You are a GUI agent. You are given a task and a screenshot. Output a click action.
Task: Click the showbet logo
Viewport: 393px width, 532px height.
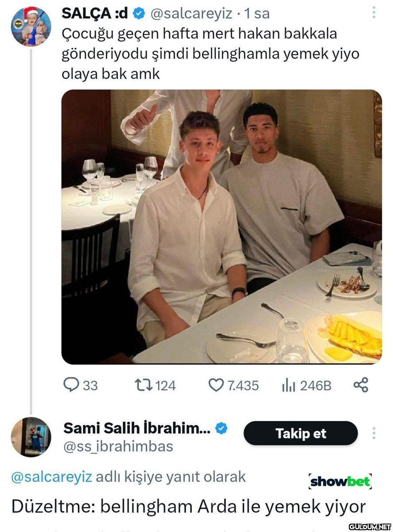point(340,481)
